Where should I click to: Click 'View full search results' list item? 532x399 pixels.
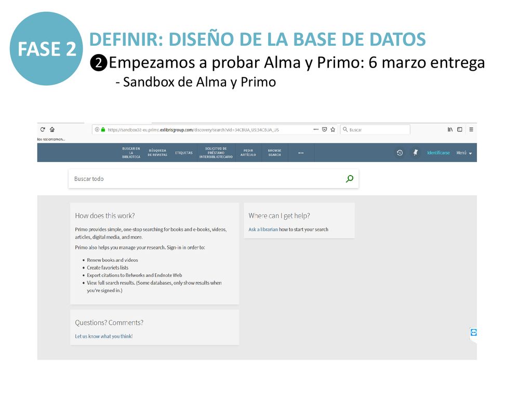[x=154, y=286]
